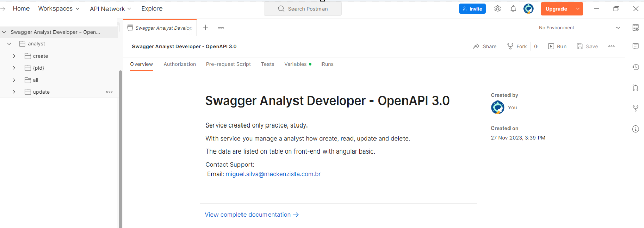Expand the all folder chevron
This screenshot has height=228, width=644.
14,80
